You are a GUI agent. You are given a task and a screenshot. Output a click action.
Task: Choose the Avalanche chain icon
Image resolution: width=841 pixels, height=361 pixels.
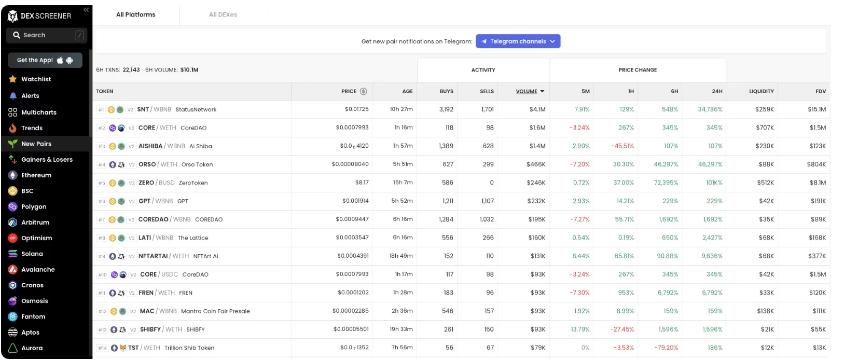pyautogui.click(x=13, y=269)
